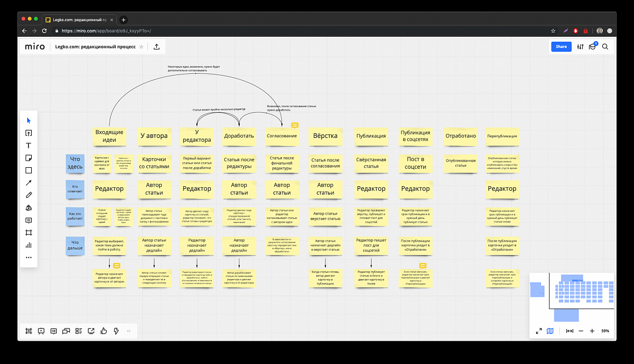Star the board as favorite
Viewport: 634px width, 364px height.
141,47
